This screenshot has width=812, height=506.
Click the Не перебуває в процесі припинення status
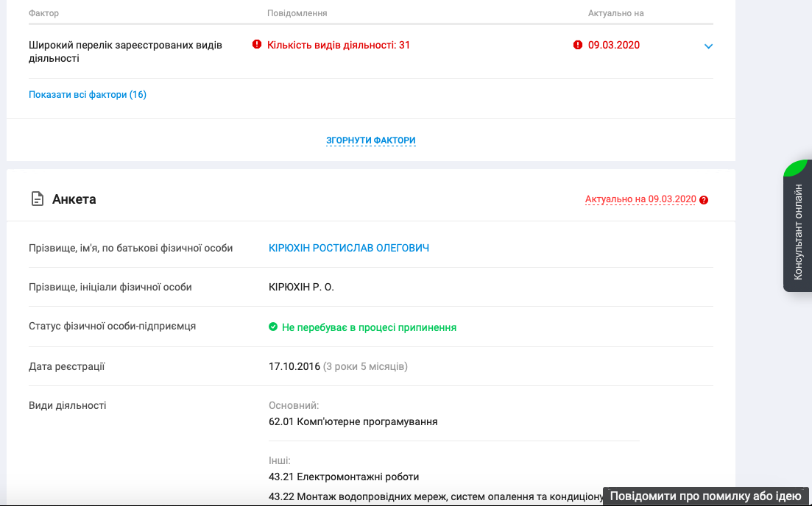point(369,327)
